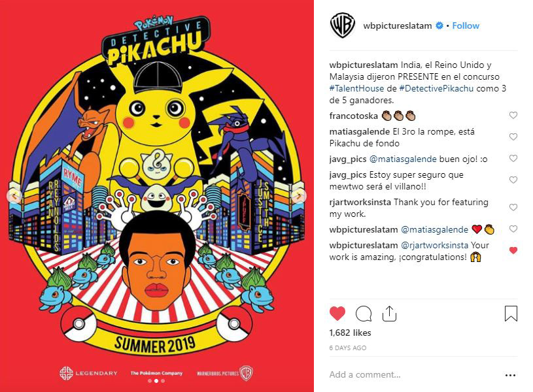
Task: Select the third carousel dot indicator
Action: tap(163, 381)
